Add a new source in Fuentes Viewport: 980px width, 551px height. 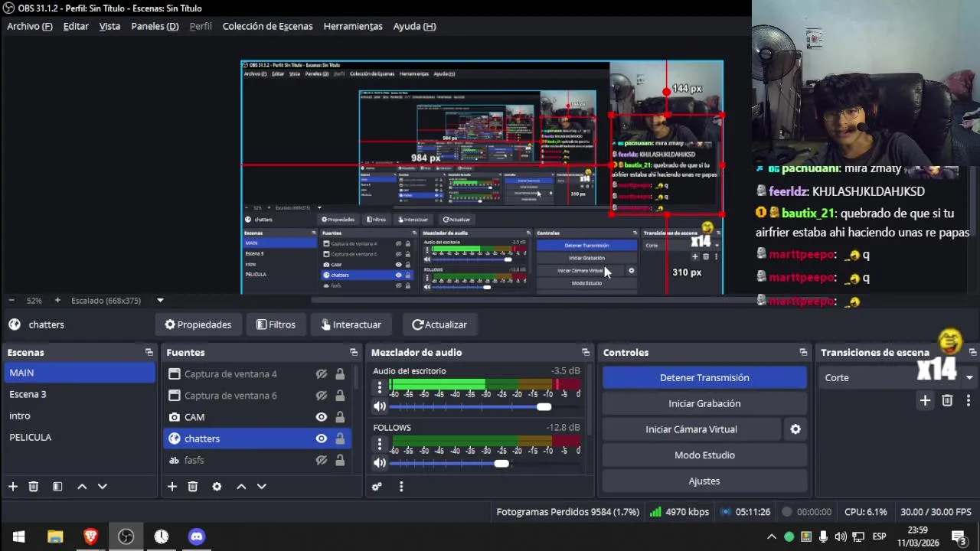172,487
